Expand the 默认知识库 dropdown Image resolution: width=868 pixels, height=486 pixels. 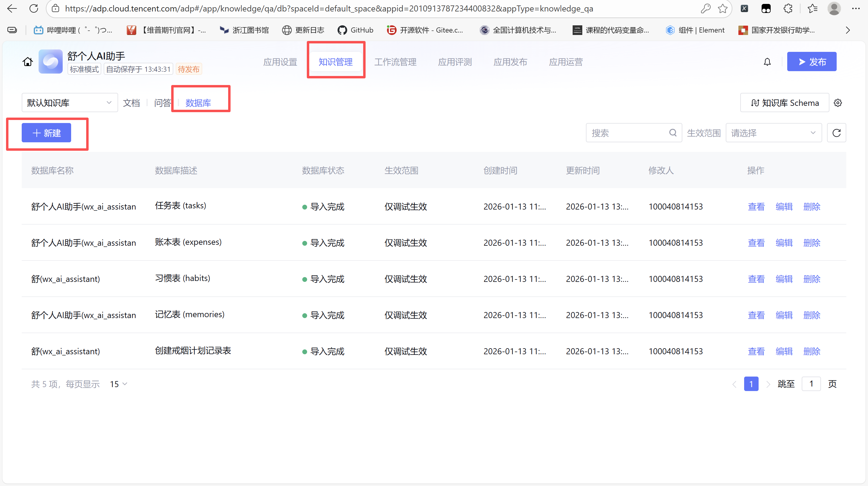point(69,103)
